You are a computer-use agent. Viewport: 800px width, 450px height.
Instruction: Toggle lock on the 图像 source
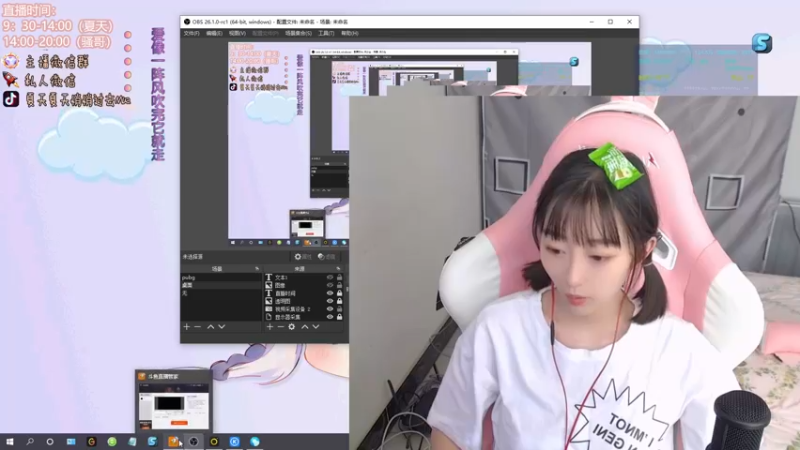[x=339, y=285]
